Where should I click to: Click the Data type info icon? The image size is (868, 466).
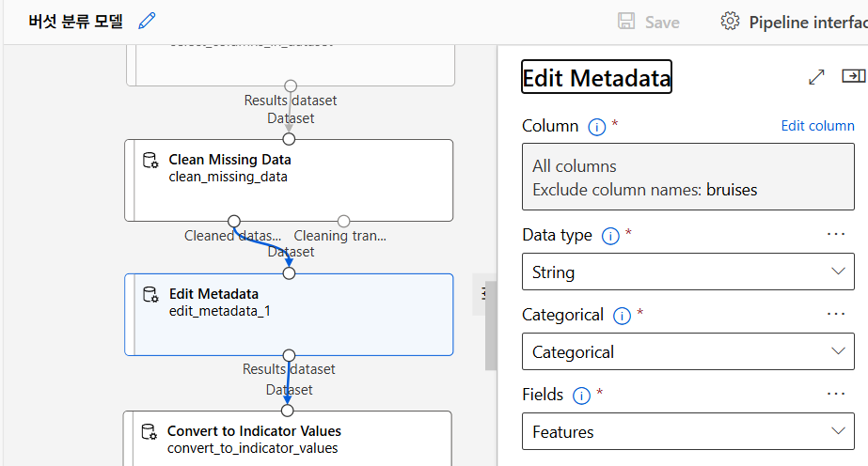(609, 236)
